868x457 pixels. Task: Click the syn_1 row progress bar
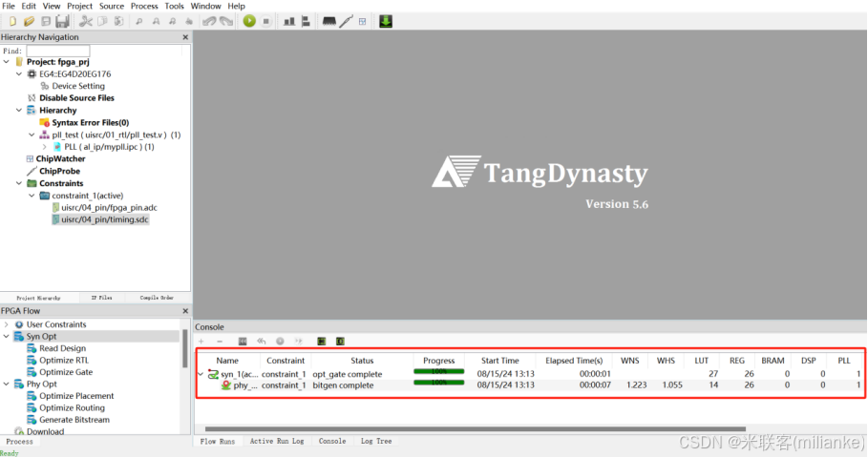click(439, 372)
